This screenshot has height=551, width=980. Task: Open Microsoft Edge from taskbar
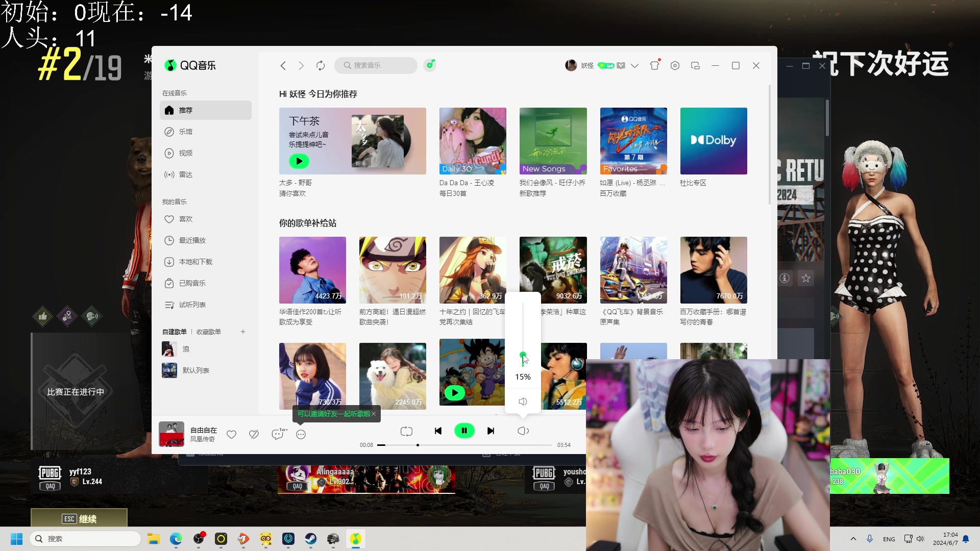(176, 539)
